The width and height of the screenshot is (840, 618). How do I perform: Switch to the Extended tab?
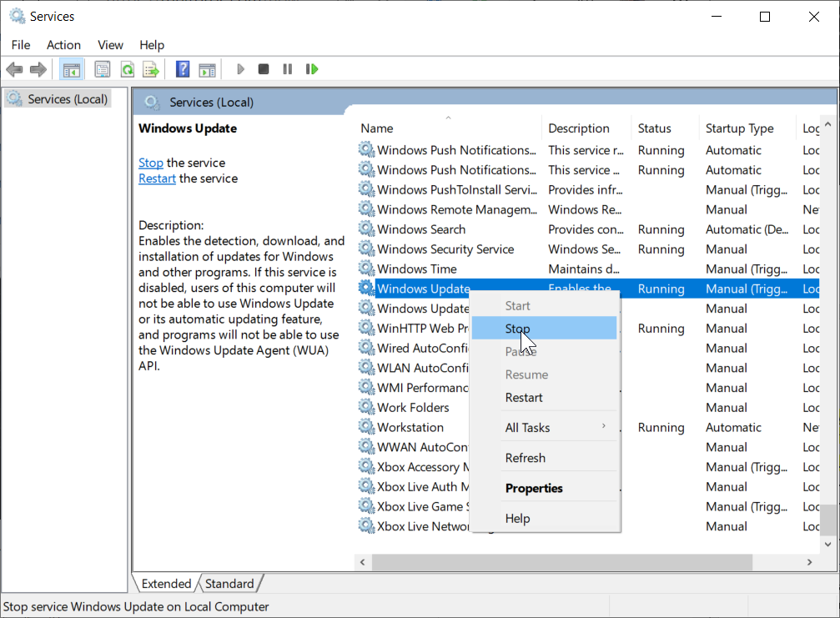pyautogui.click(x=166, y=583)
